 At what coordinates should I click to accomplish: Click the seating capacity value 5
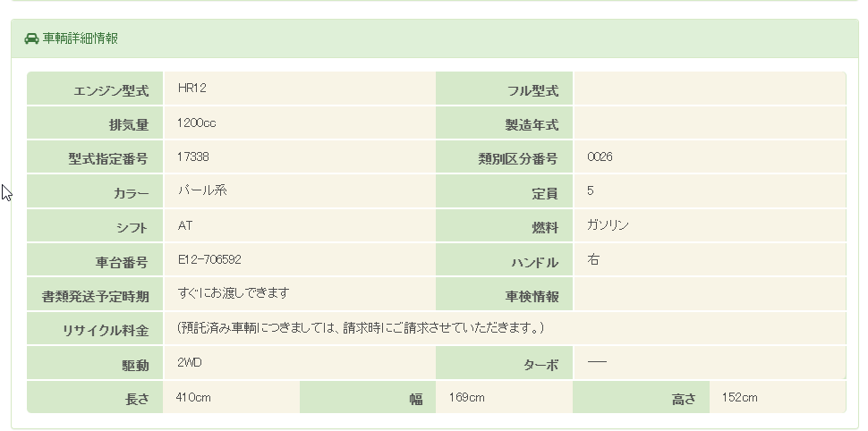[x=591, y=190]
